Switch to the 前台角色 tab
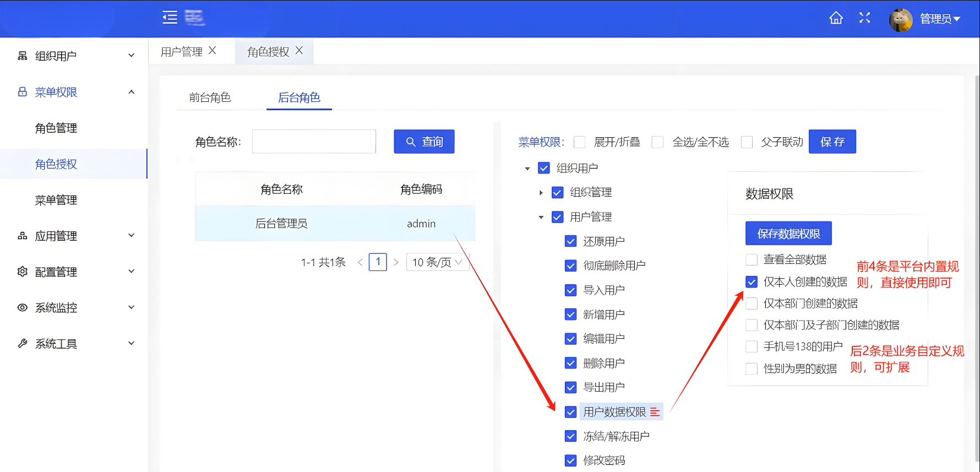Image resolution: width=980 pixels, height=472 pixels. coord(210,97)
